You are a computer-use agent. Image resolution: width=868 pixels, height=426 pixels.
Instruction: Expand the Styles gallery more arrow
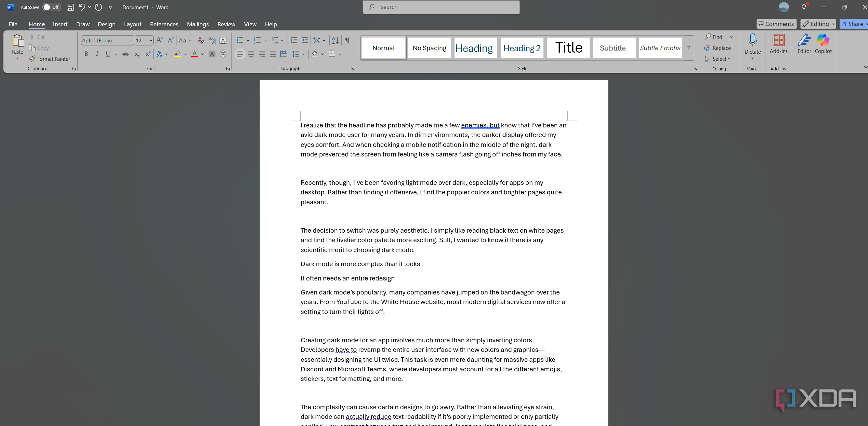[x=689, y=48]
